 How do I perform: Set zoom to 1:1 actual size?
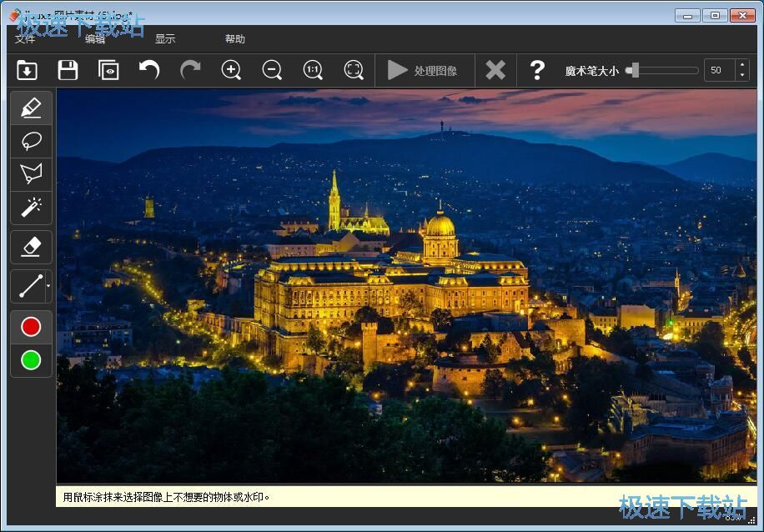313,71
